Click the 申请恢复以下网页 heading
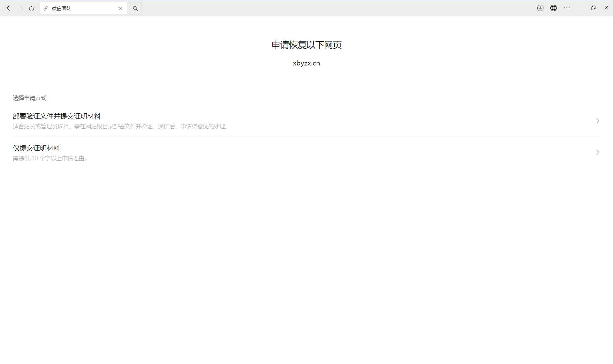This screenshot has width=613, height=364. pos(306,45)
